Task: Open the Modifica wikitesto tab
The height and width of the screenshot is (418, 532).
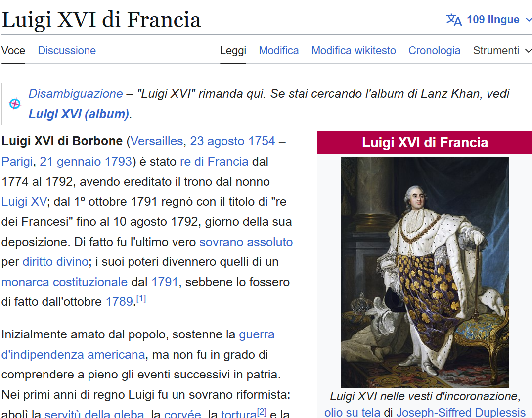Action: 354,51
